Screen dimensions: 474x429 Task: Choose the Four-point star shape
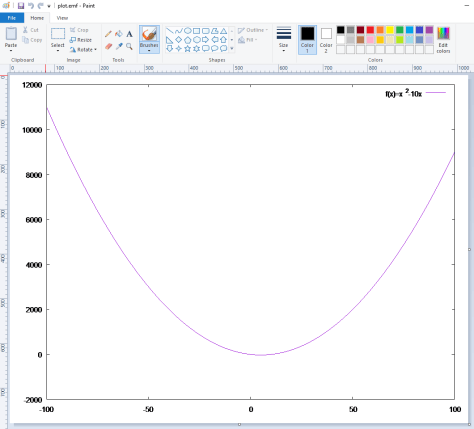[179, 49]
